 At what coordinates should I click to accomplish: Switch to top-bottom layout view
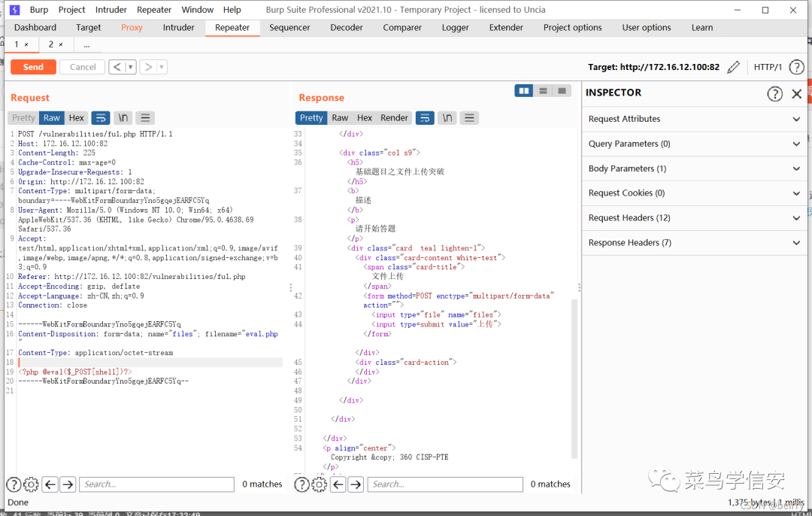pyautogui.click(x=544, y=91)
